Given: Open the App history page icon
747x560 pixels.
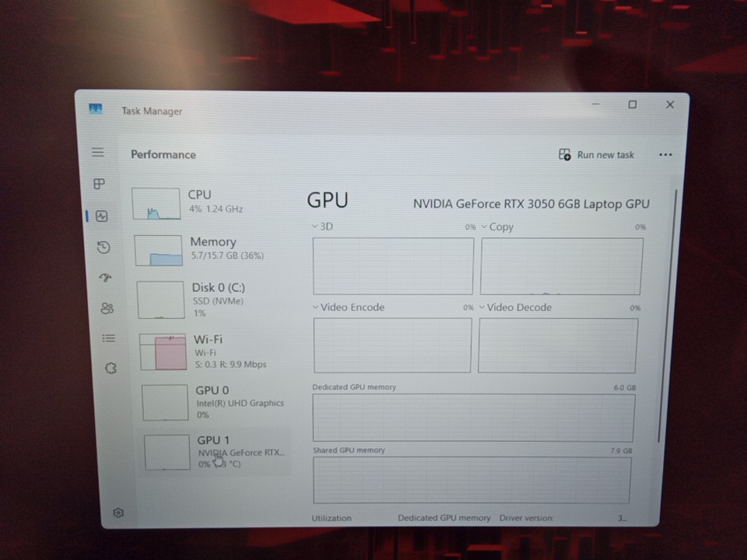Looking at the screenshot, I should click(103, 247).
